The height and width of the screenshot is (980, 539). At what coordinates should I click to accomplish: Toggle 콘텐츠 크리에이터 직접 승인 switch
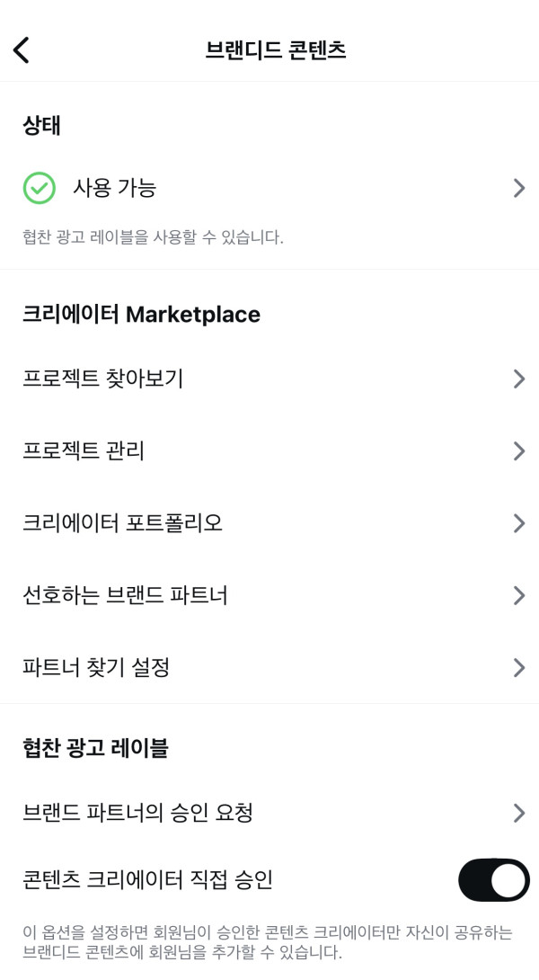(493, 880)
